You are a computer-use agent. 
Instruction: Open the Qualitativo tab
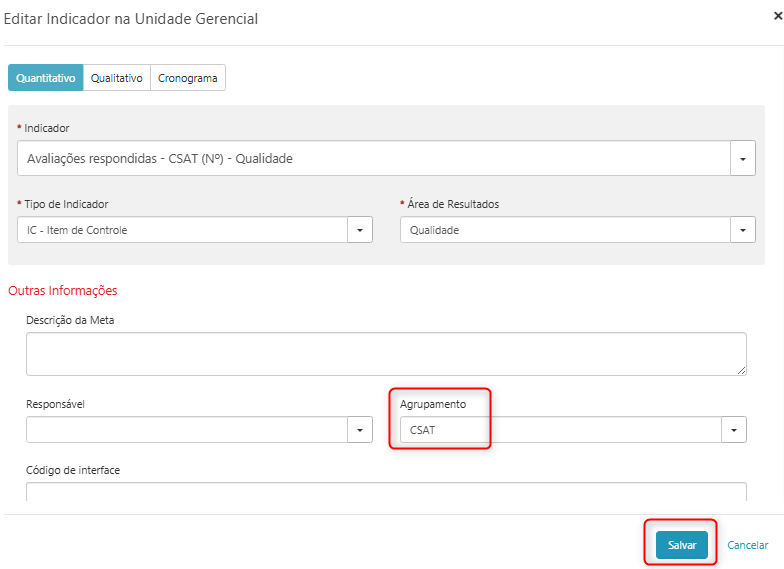pos(117,78)
